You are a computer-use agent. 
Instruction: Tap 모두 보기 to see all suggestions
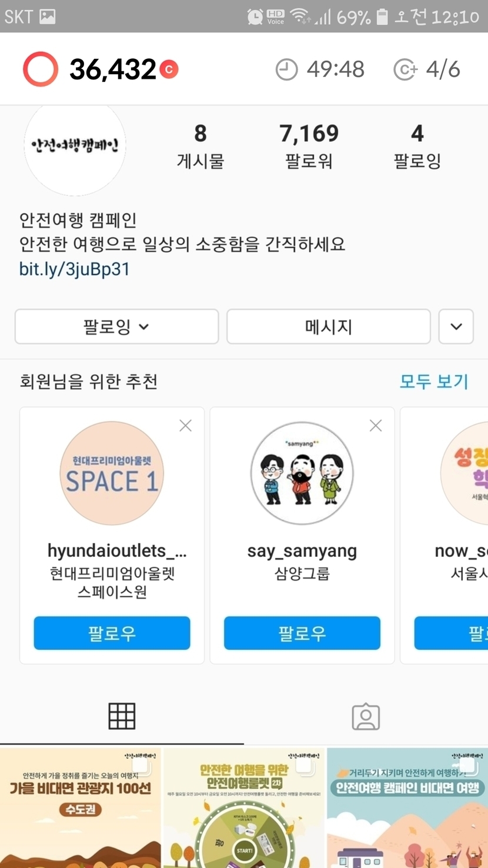click(x=434, y=381)
